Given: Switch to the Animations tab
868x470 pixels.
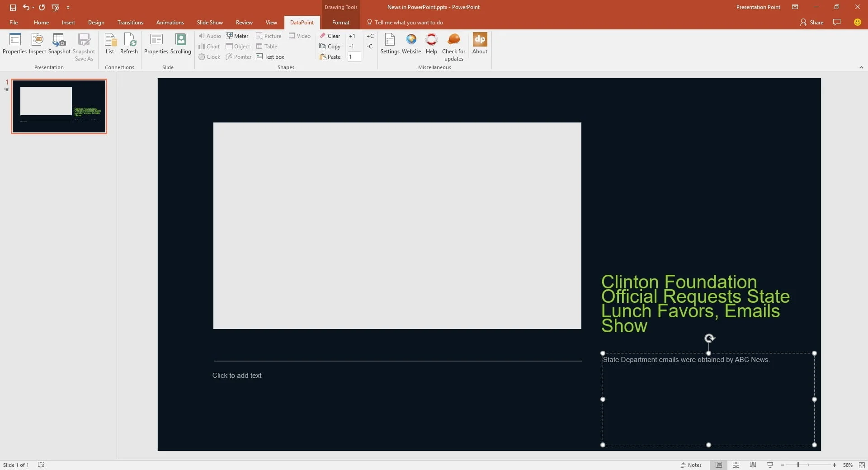Looking at the screenshot, I should tap(170, 23).
